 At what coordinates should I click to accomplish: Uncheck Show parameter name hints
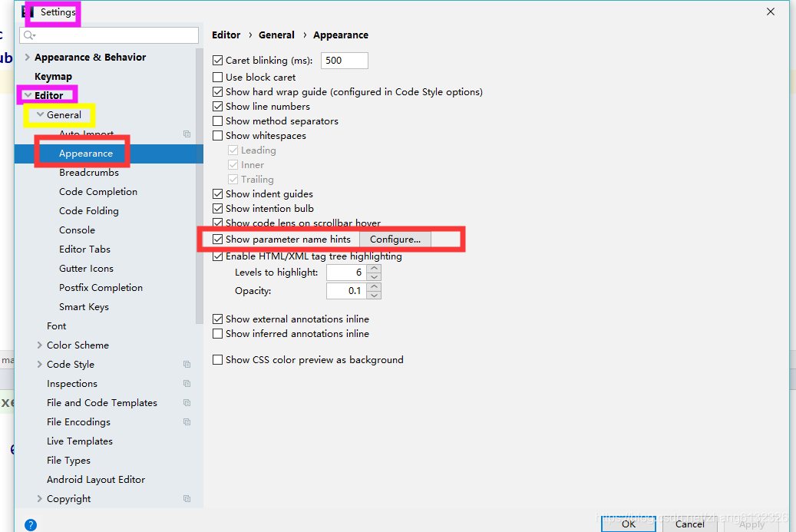point(218,239)
